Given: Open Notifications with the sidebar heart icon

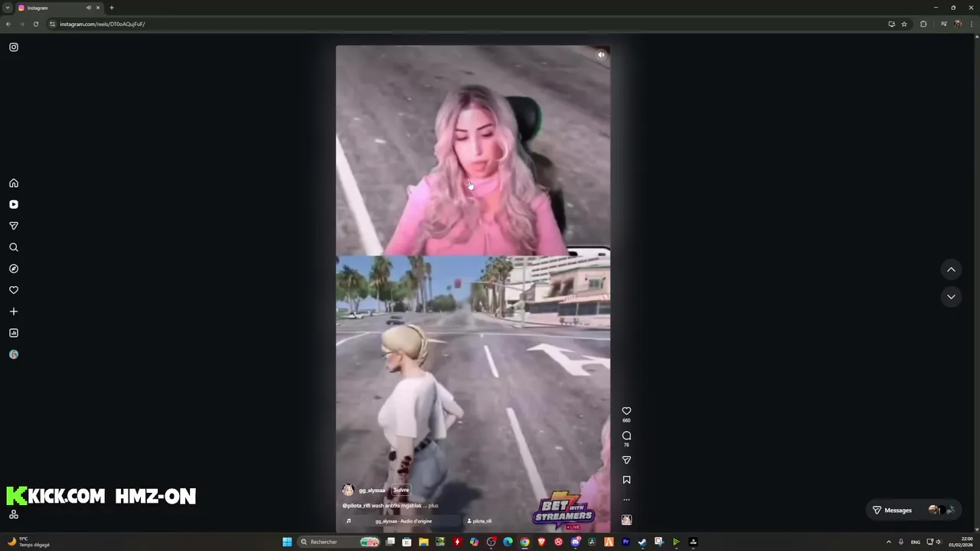Looking at the screenshot, I should coord(14,290).
